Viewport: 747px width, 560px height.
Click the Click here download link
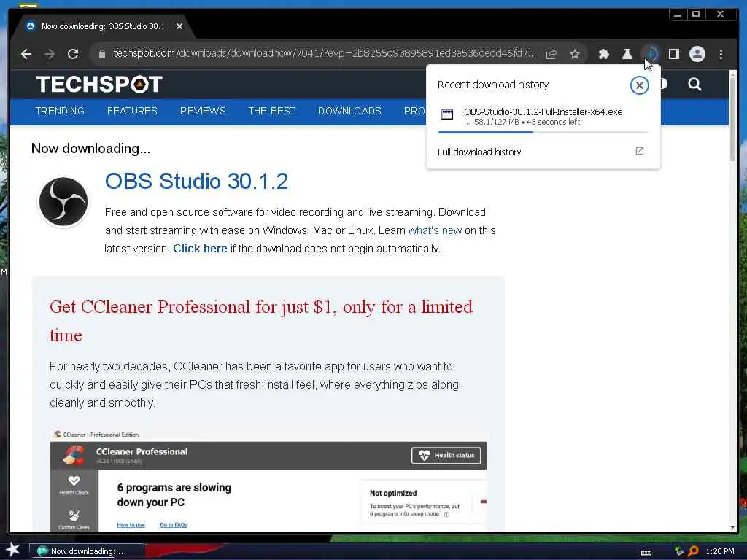click(x=200, y=249)
